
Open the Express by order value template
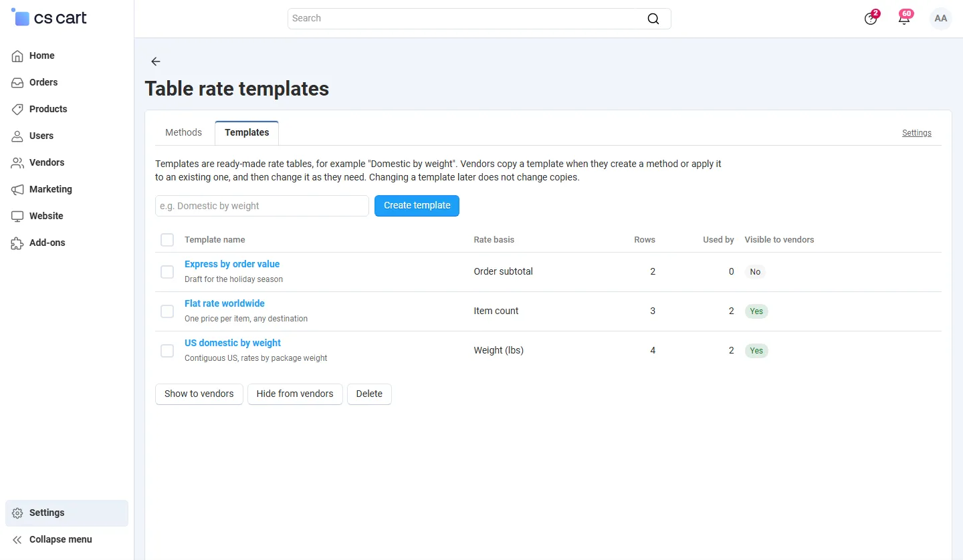[232, 264]
